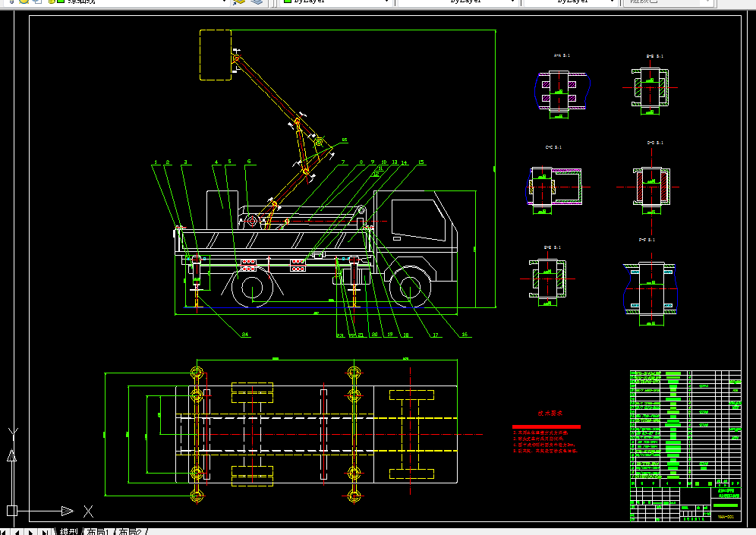
Task: Select part balloon number 17
Action: click(x=436, y=335)
